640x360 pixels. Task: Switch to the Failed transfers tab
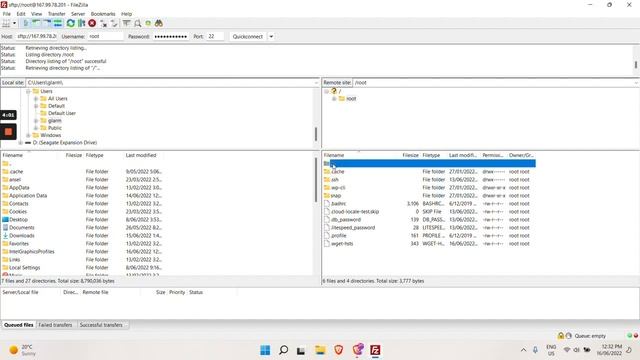tap(55, 325)
